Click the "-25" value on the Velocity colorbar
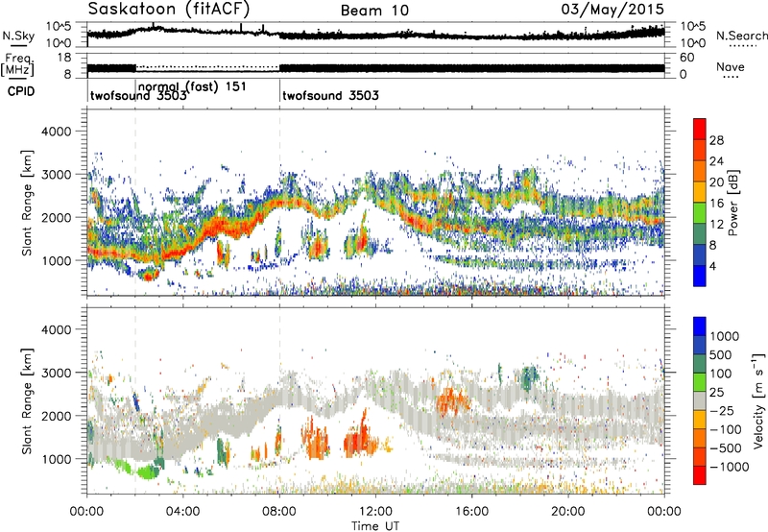The height and width of the screenshot is (532, 768). point(723,411)
